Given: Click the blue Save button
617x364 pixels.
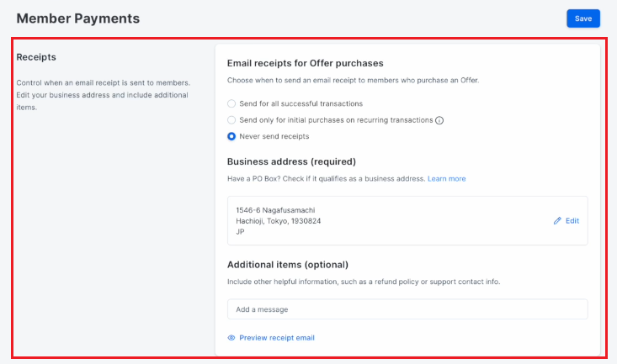Looking at the screenshot, I should click(583, 18).
